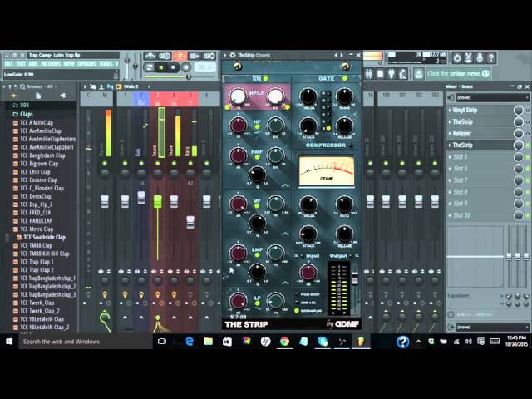Toggle the pattern/song mode button

(149, 67)
